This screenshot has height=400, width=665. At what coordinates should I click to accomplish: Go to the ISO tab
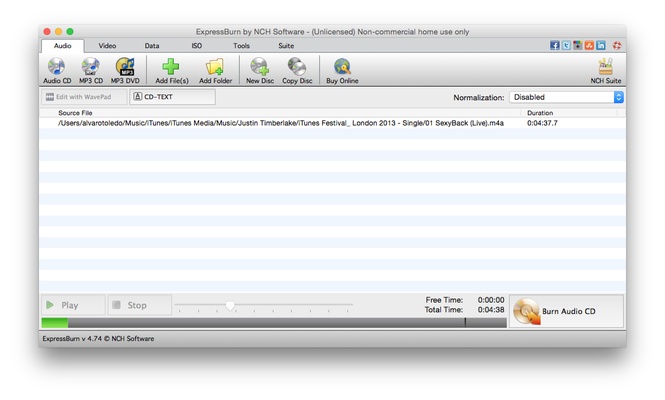[x=196, y=46]
